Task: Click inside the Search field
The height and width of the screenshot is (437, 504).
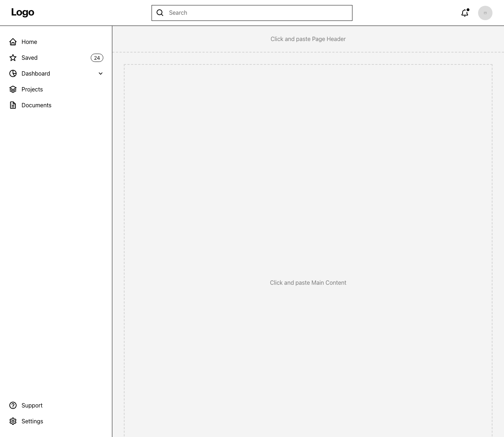Action: 252,13
